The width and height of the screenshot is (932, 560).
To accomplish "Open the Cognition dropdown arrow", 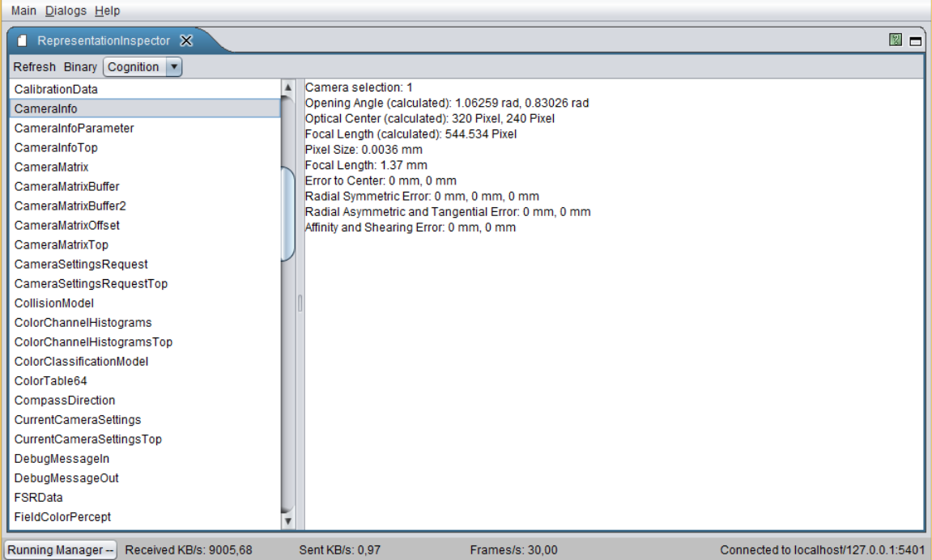I will pyautogui.click(x=173, y=67).
